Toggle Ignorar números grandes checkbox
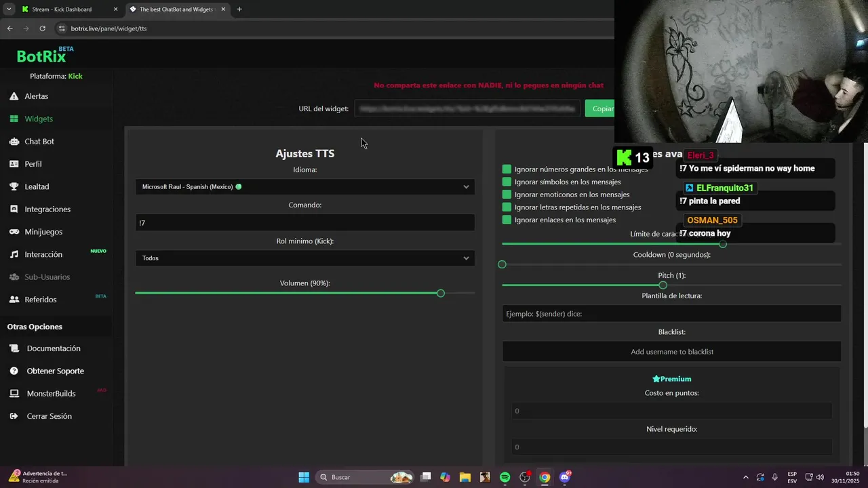Viewport: 868px width, 488px height. click(507, 169)
